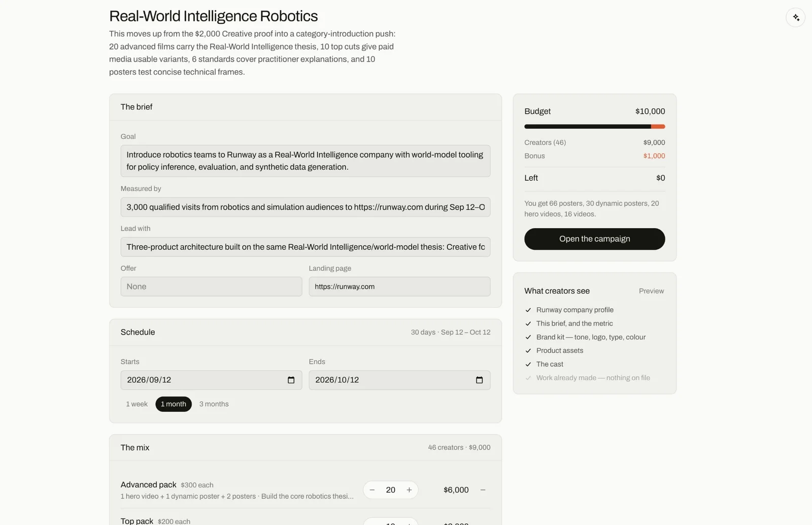
Task: Click the Budget progress bar
Action: pyautogui.click(x=594, y=126)
